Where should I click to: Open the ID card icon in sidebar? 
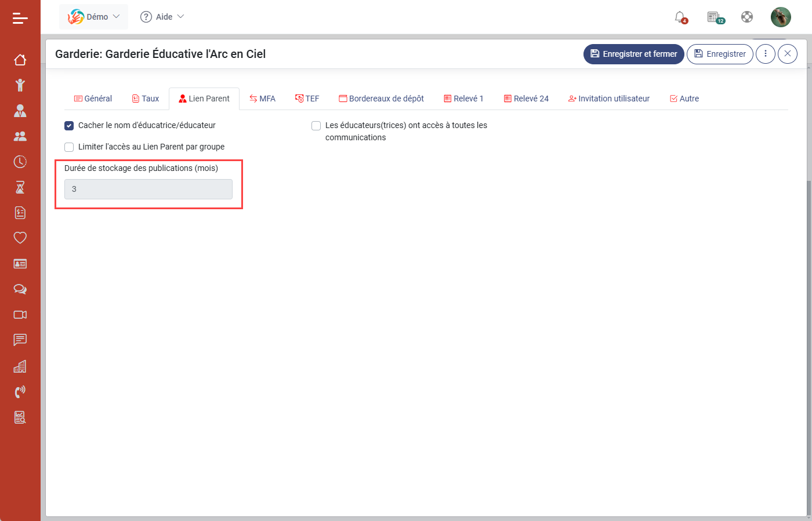(x=20, y=264)
